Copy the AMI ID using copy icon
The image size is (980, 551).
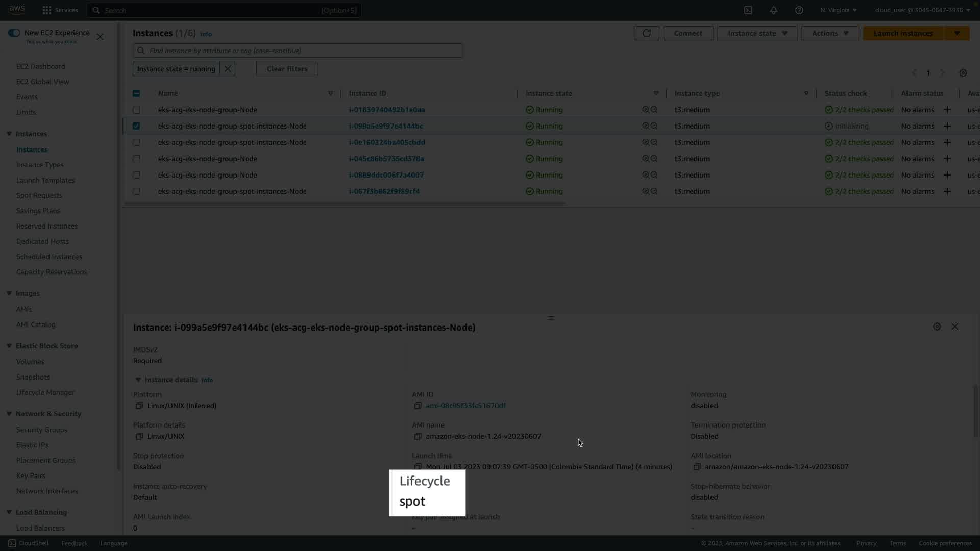point(418,406)
